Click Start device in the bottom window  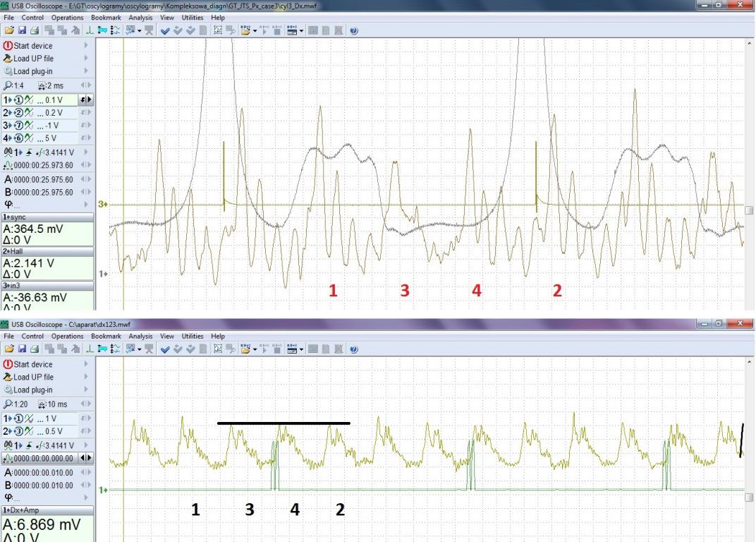[x=32, y=364]
